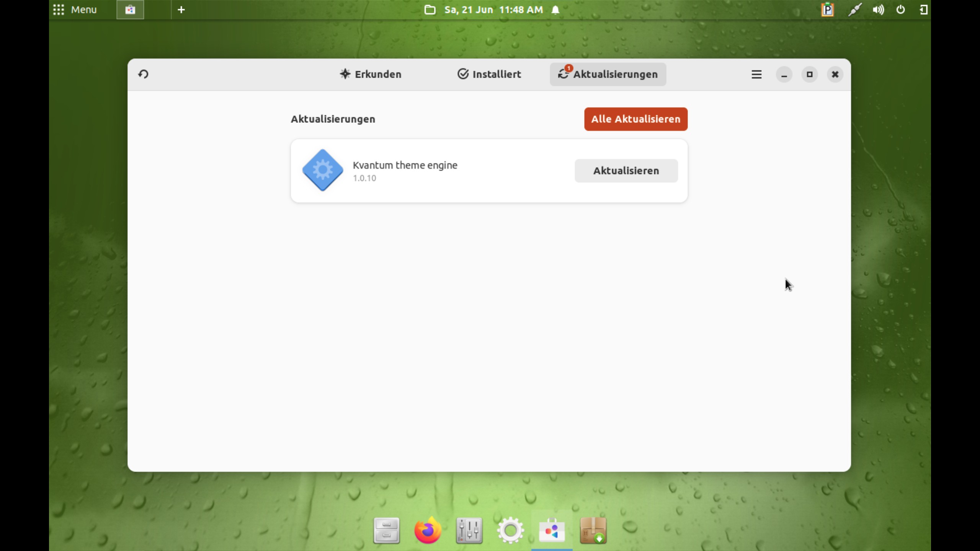Click the Kvantum theme engine app icon
The image size is (980, 551).
click(x=322, y=170)
